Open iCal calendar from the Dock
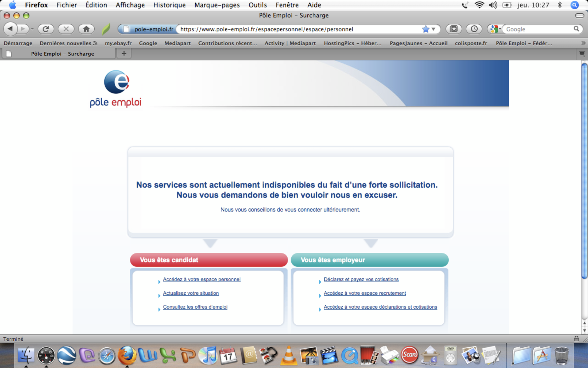This screenshot has height=368, width=588. coord(228,355)
